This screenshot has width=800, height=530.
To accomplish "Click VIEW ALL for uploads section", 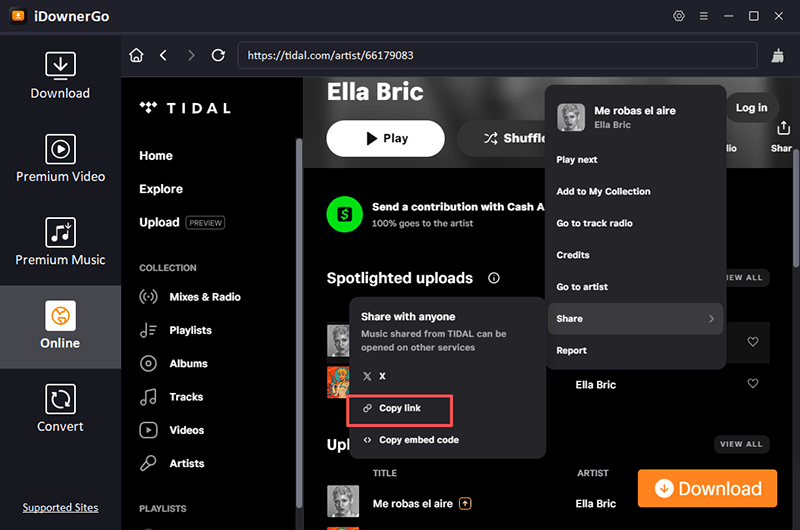I will click(x=741, y=444).
